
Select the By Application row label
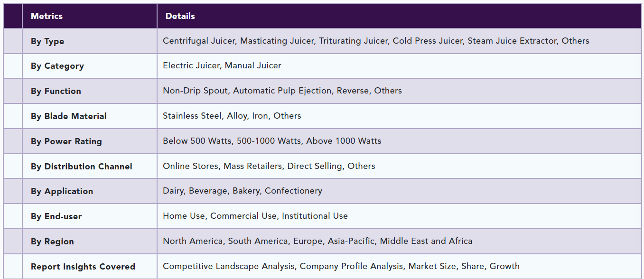pyautogui.click(x=62, y=191)
